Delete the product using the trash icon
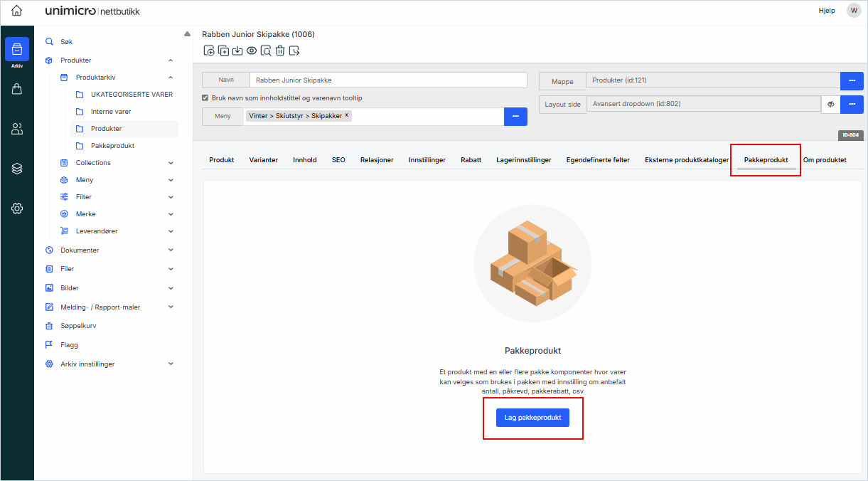The width and height of the screenshot is (868, 481). (280, 51)
